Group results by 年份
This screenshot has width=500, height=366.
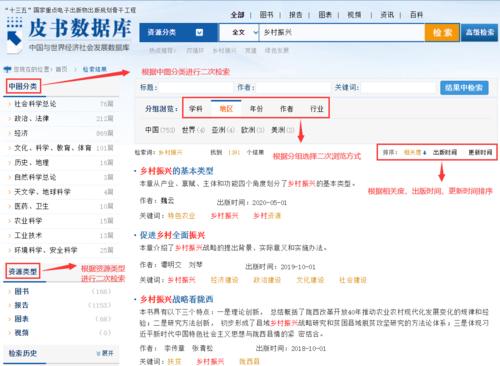pos(256,109)
